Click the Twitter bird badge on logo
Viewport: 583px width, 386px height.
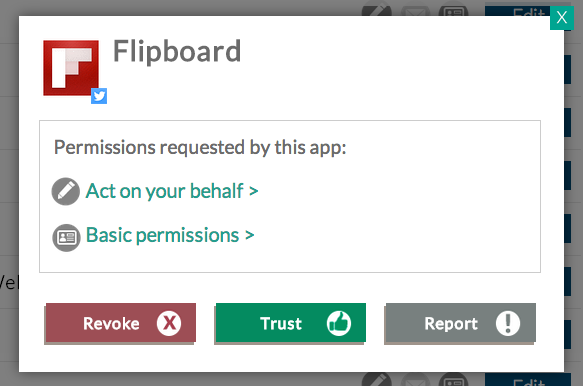click(x=99, y=96)
